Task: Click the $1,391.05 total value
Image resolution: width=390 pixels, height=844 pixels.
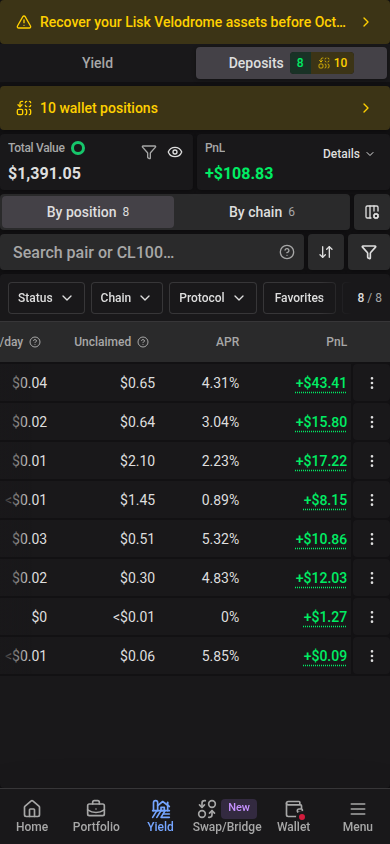Action: click(45, 173)
